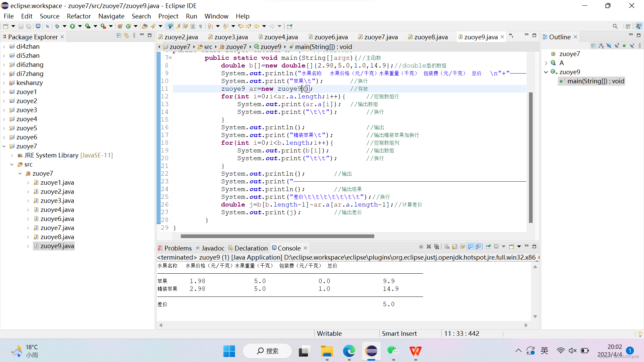Open the Refactor menu
This screenshot has width=644, height=362.
pos(78,16)
